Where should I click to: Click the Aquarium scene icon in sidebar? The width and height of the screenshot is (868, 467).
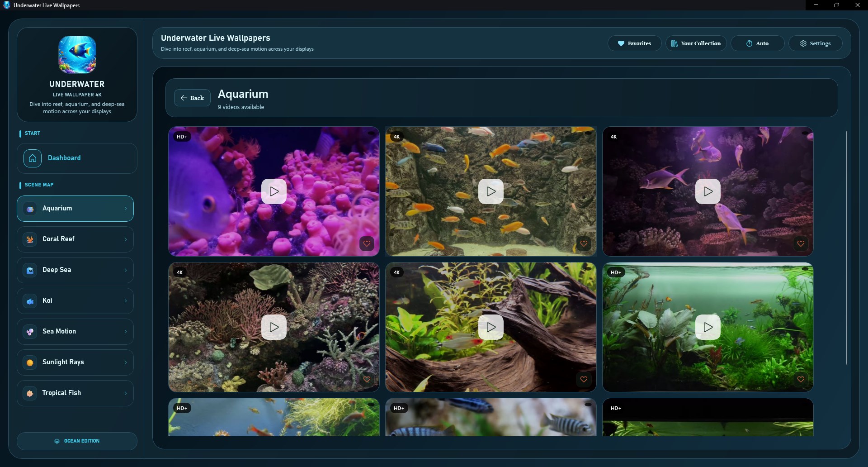click(30, 209)
